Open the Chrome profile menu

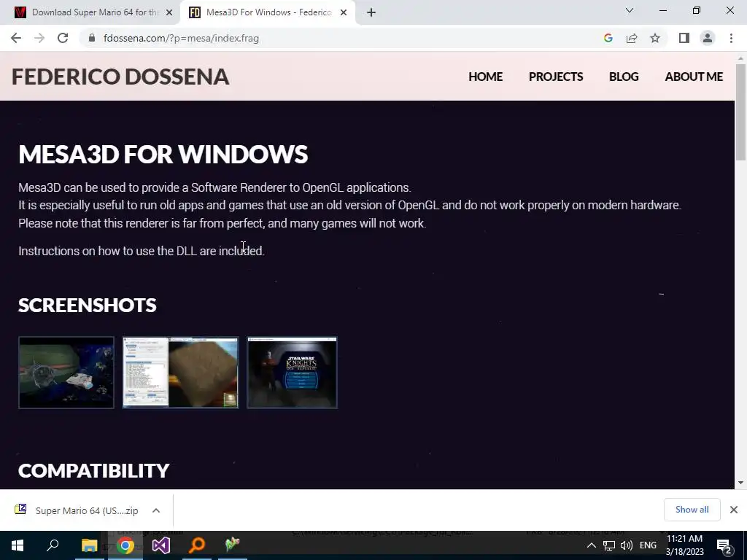coord(708,38)
